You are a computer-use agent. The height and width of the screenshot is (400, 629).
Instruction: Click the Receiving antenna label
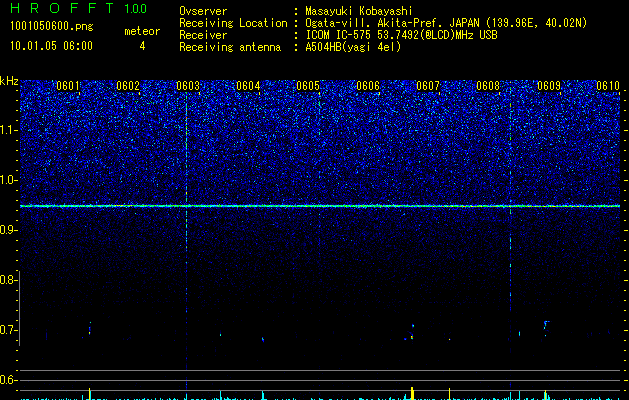coord(230,47)
